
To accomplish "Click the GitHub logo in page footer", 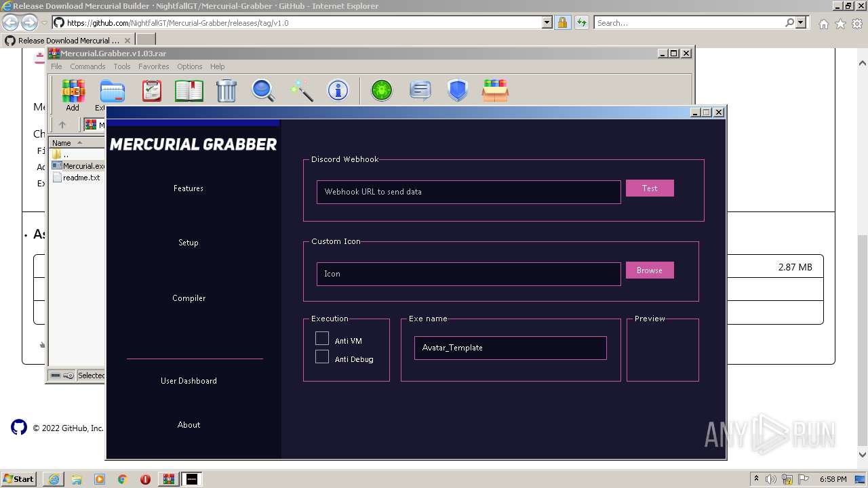I will (19, 427).
